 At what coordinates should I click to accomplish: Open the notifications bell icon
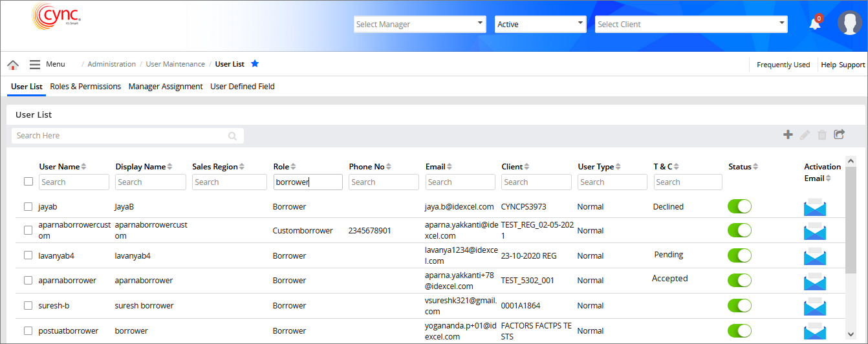tap(815, 24)
